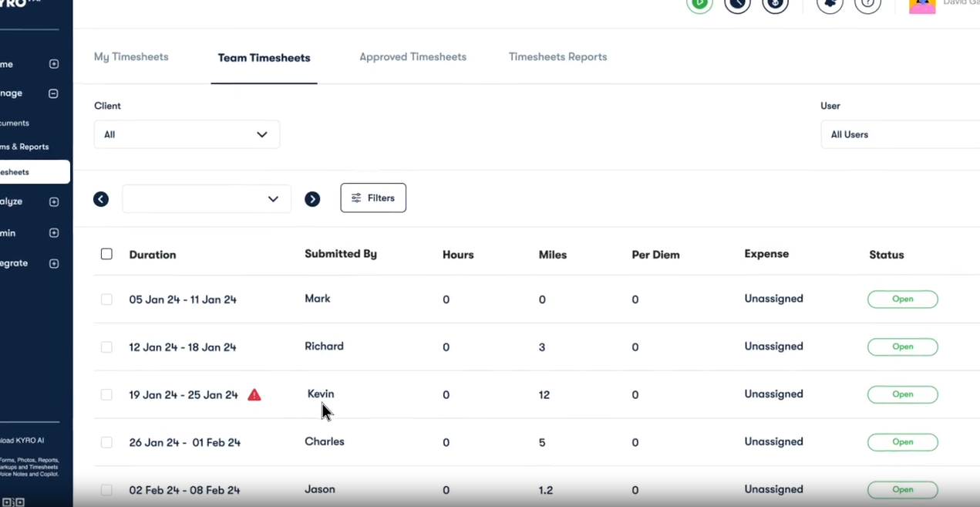Click the Submitted By column header
Image resolution: width=980 pixels, height=507 pixels.
[341, 254]
